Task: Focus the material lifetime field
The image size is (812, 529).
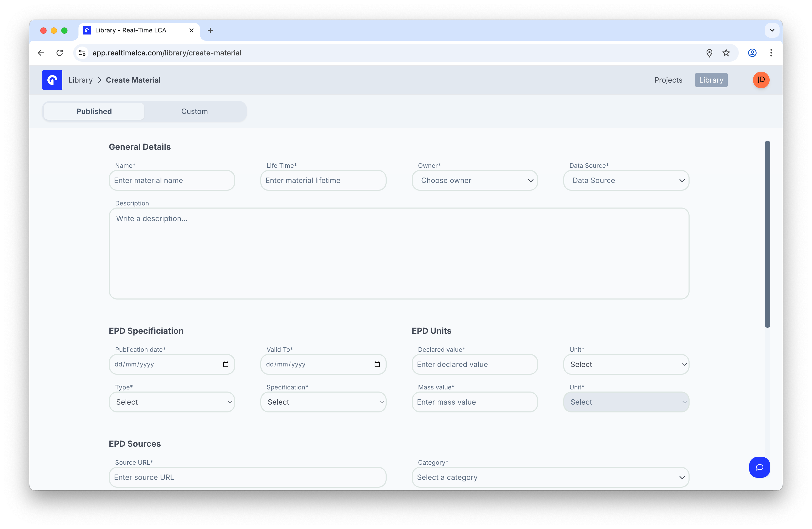Action: [323, 180]
